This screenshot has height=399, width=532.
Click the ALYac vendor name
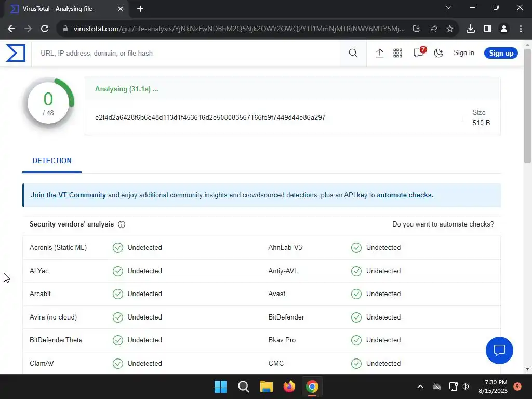pyautogui.click(x=39, y=271)
